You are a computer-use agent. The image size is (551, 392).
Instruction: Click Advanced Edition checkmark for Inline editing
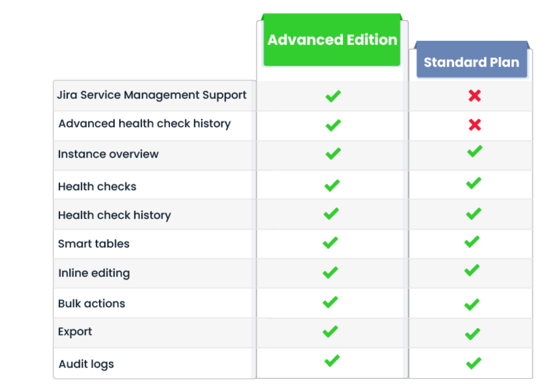click(330, 272)
